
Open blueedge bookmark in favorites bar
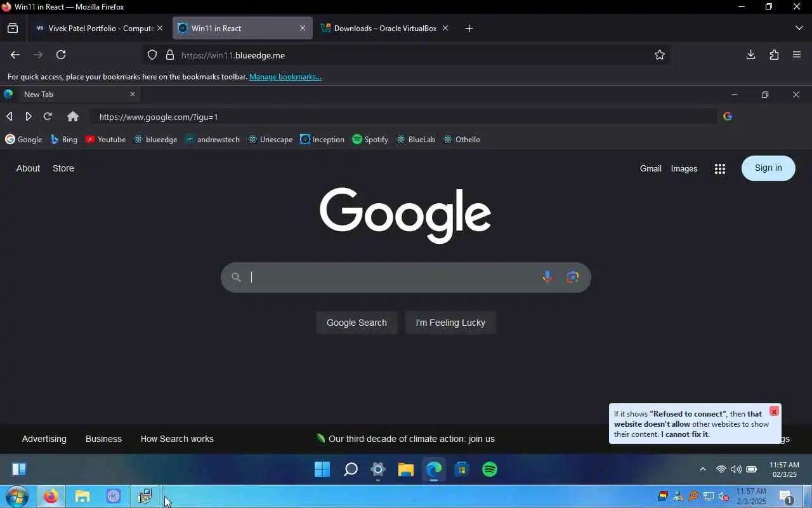point(155,139)
